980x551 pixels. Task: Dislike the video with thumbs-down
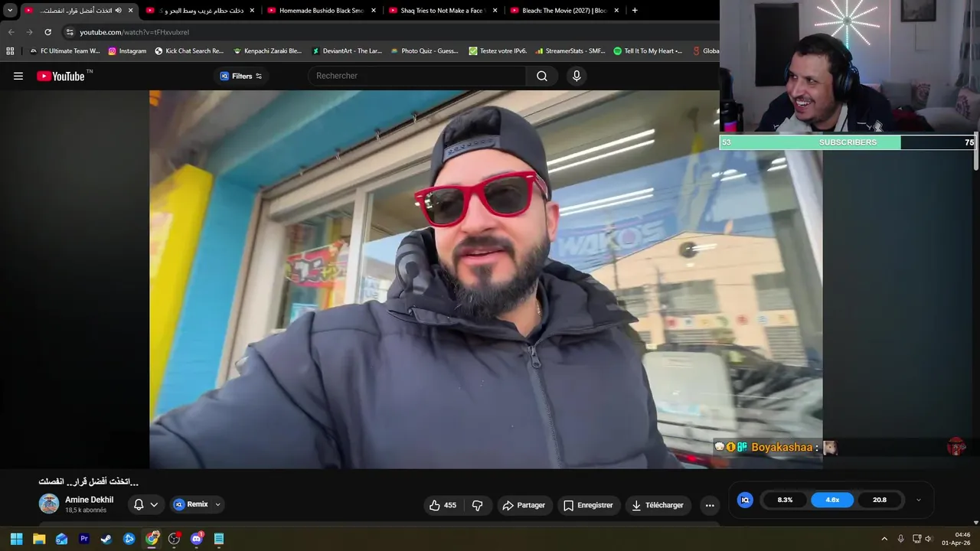pos(478,505)
